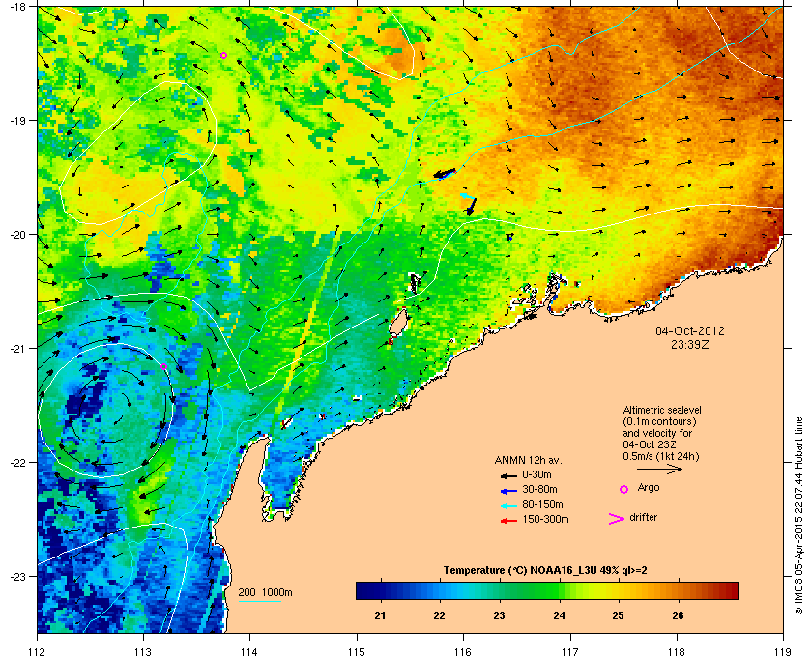This screenshot has width=812, height=657.
Task: Click the blue 30-80m arrow legend icon
Action: pyautogui.click(x=508, y=490)
